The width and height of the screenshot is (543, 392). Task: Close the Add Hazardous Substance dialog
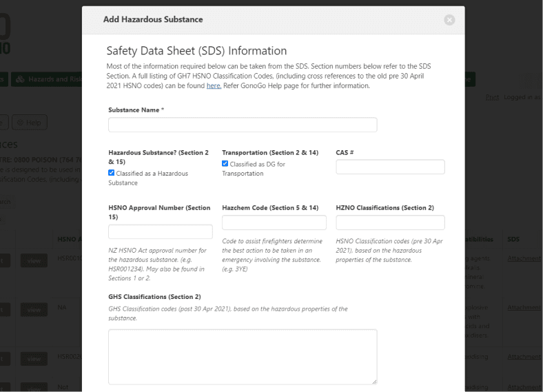(x=449, y=20)
